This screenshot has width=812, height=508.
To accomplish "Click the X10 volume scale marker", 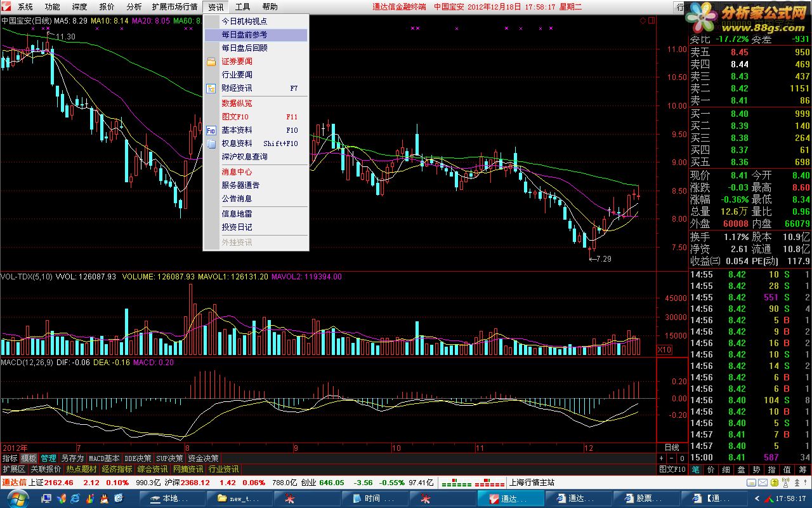I will 664,349.
